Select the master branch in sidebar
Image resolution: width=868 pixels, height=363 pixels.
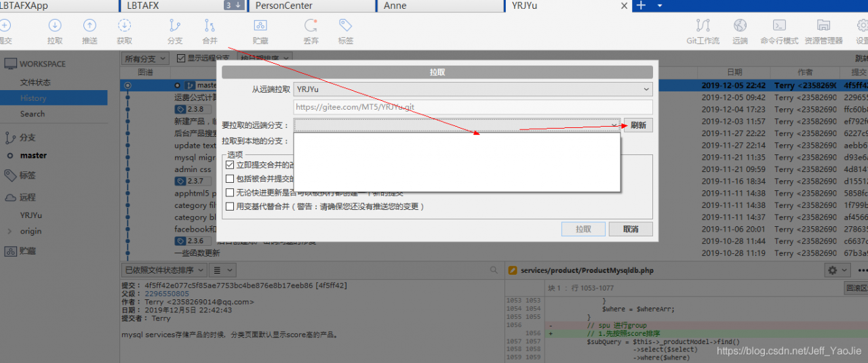[x=33, y=155]
